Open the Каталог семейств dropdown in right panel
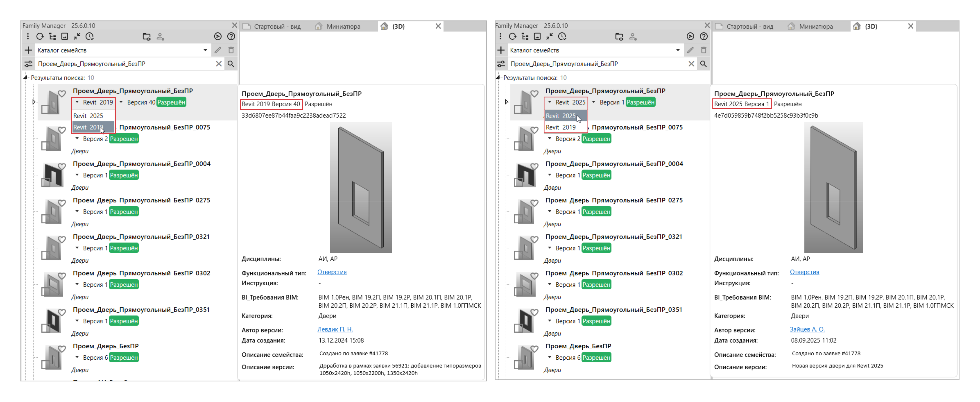The height and width of the screenshot is (402, 980). [678, 50]
